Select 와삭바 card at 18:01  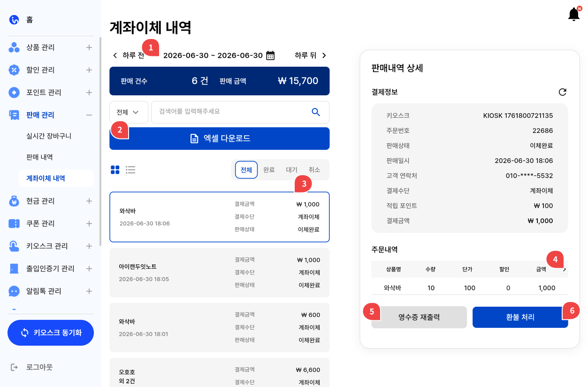pyautogui.click(x=220, y=327)
